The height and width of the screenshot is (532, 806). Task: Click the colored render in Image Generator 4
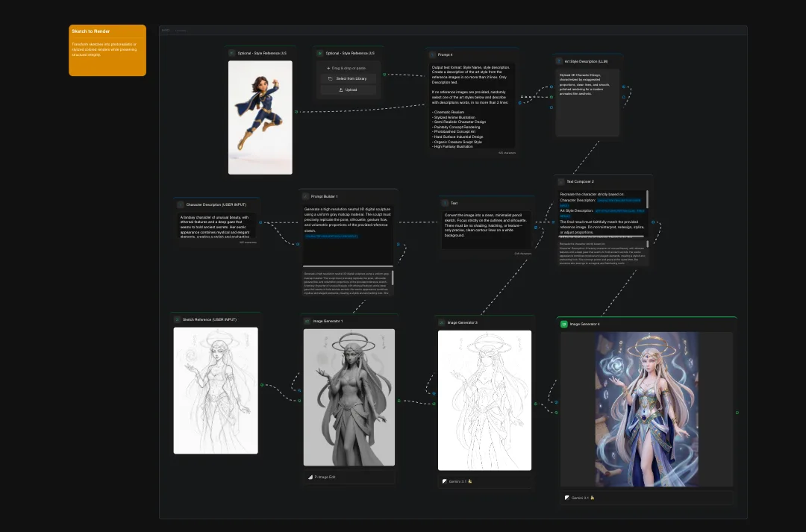click(x=646, y=409)
